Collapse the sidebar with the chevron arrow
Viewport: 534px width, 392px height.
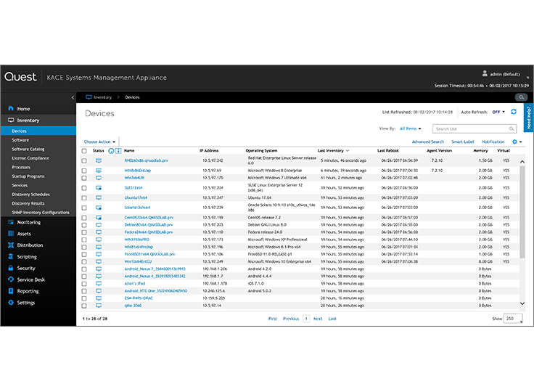tap(73, 97)
